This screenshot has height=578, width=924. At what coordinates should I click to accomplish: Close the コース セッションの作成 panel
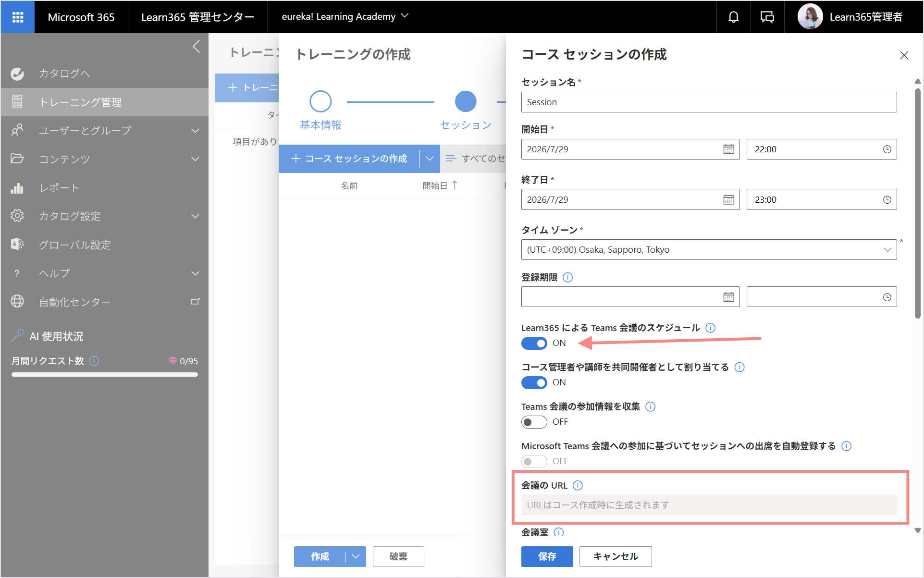pos(904,55)
